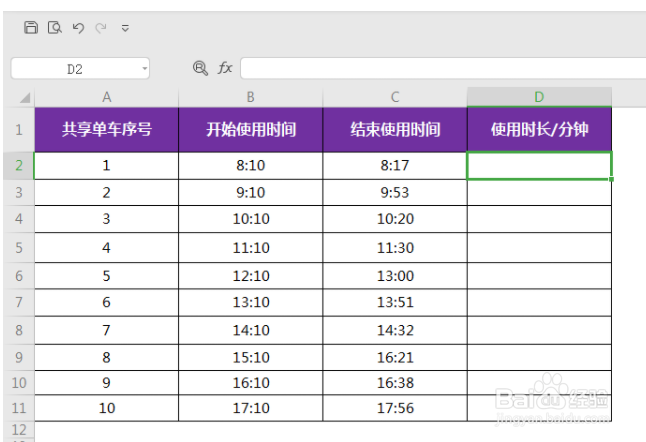Click cell with start time 16:10

[250, 383]
